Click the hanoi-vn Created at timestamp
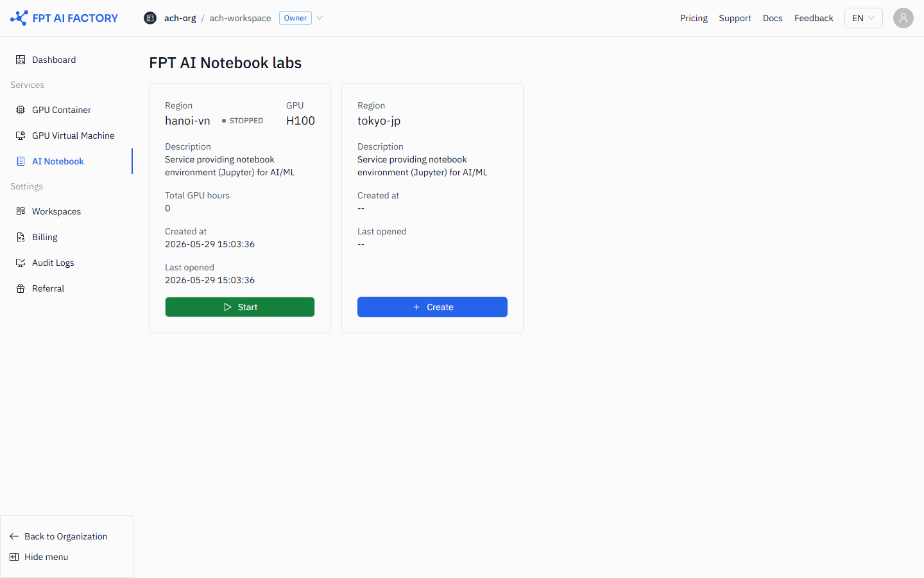This screenshot has height=578, width=924. (210, 244)
